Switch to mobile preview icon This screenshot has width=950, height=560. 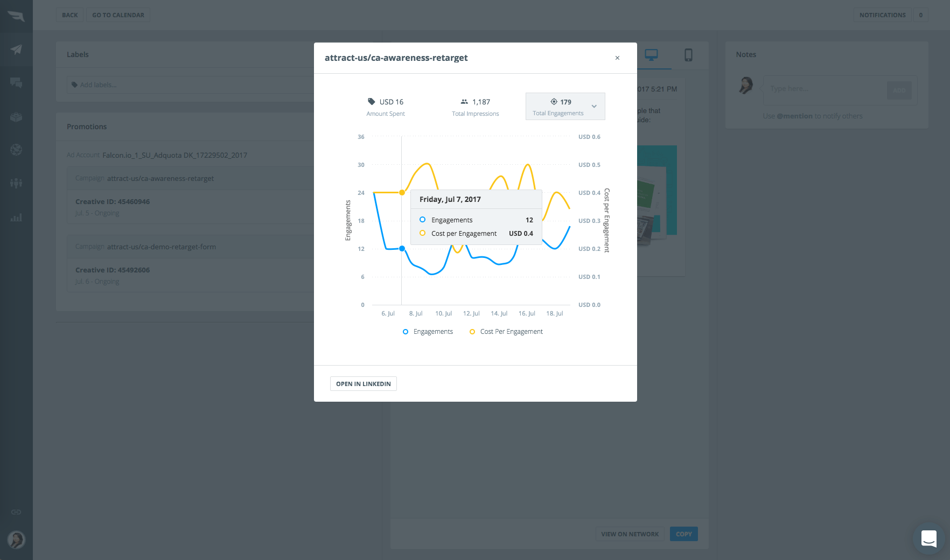688,55
